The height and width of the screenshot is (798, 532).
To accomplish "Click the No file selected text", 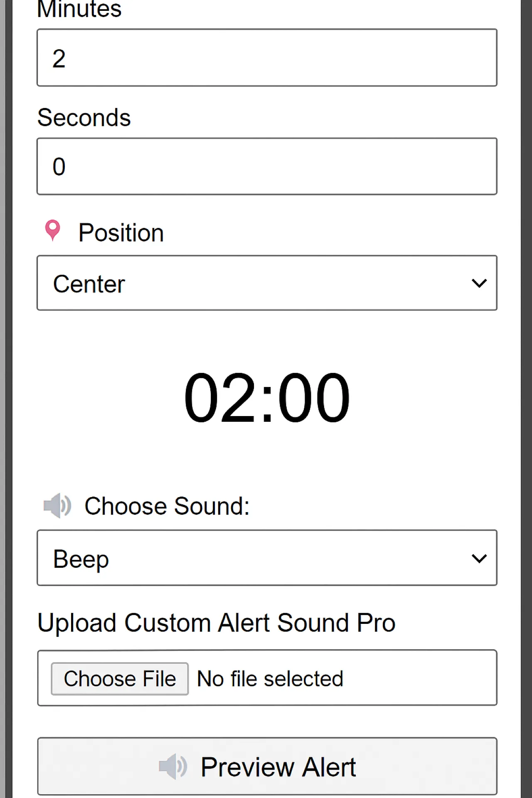I will [270, 678].
